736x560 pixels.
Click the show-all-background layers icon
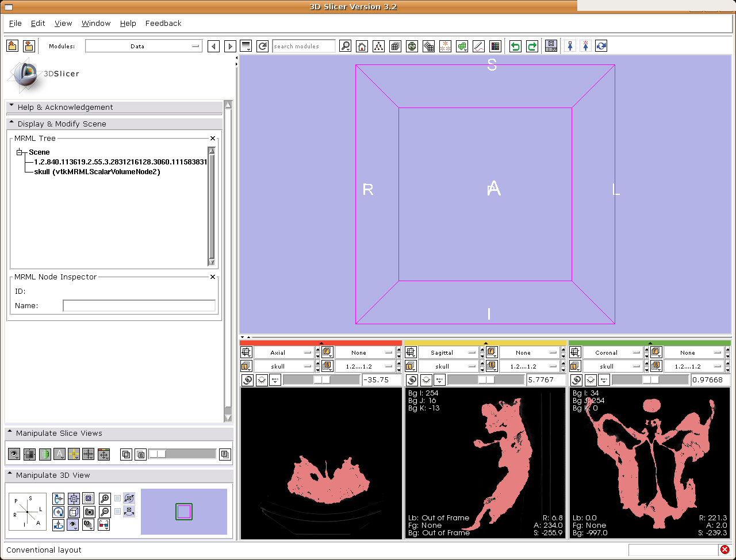(140, 455)
